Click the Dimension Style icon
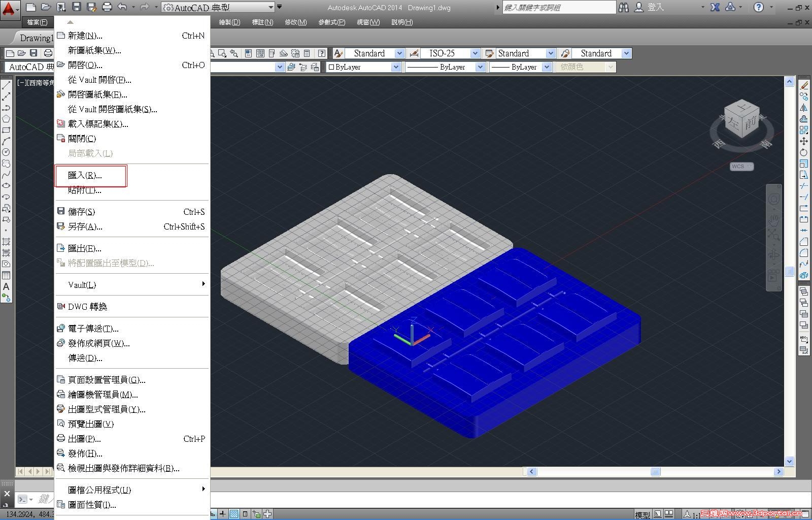This screenshot has width=812, height=520. coord(414,53)
